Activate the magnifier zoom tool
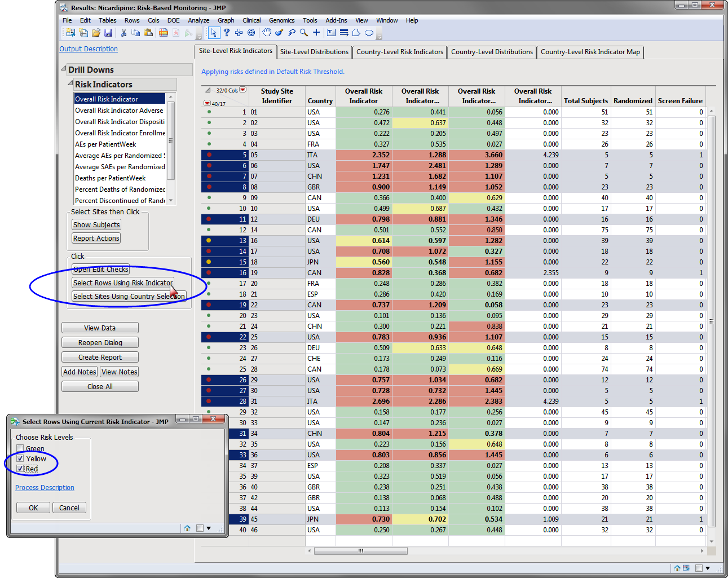This screenshot has width=728, height=578. 304,33
